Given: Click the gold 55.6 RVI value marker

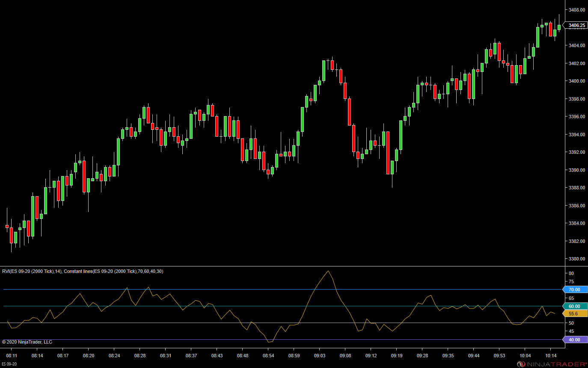Looking at the screenshot, I should click(x=574, y=314).
